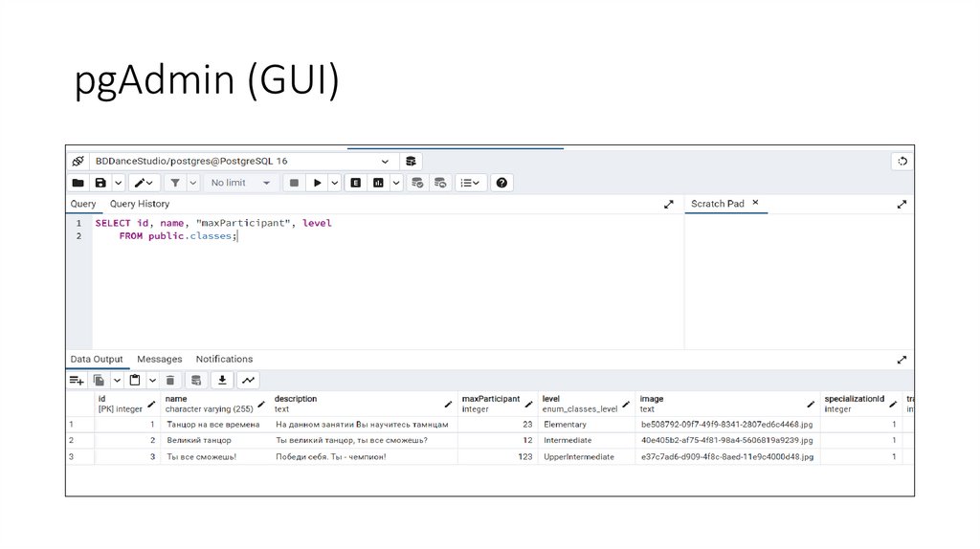Click the Graph Visualiser icon
This screenshot has height=549, width=980.
(x=248, y=381)
